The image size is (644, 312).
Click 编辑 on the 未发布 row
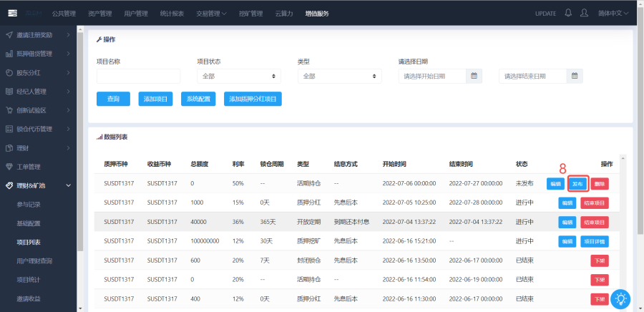point(555,184)
